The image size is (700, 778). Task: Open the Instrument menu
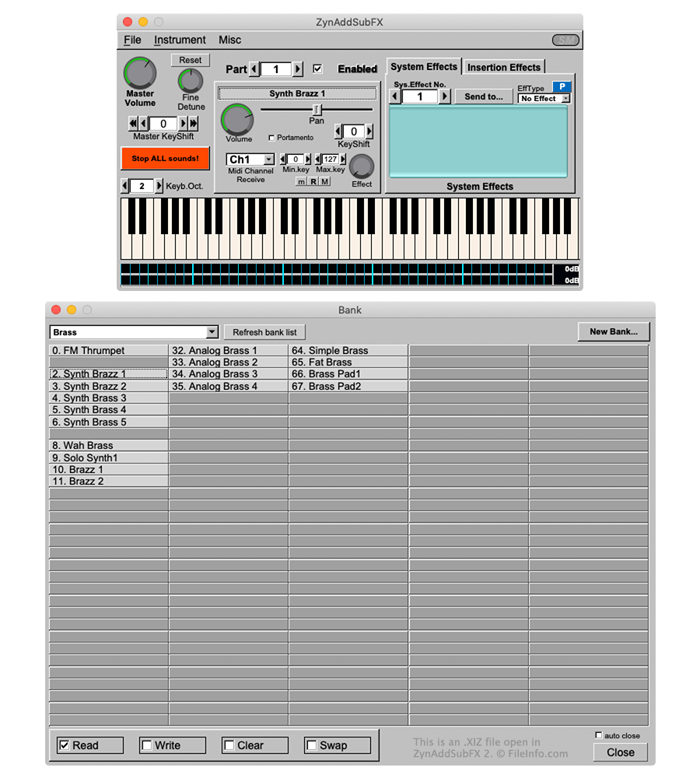pos(180,40)
